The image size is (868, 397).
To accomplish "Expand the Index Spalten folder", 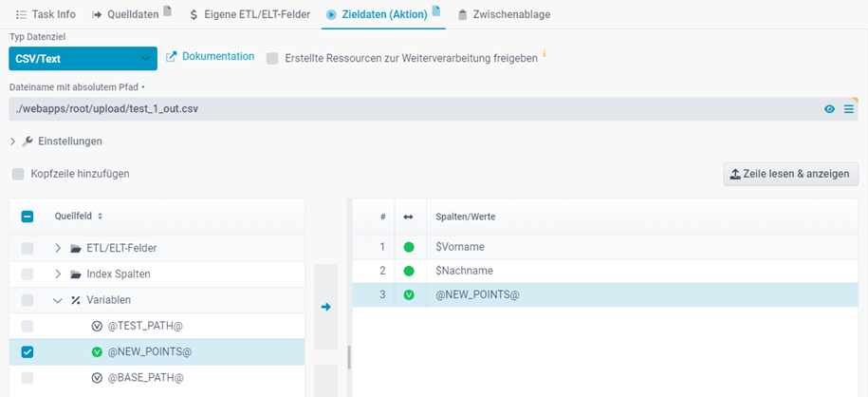I will [x=58, y=274].
